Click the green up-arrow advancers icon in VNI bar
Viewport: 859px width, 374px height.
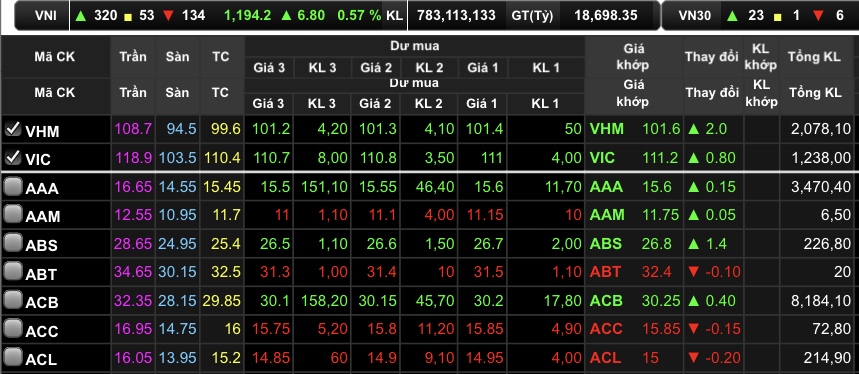[81, 15]
